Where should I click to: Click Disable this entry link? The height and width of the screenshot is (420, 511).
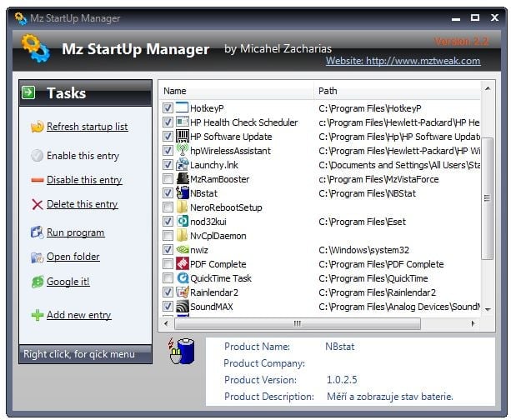click(x=84, y=180)
